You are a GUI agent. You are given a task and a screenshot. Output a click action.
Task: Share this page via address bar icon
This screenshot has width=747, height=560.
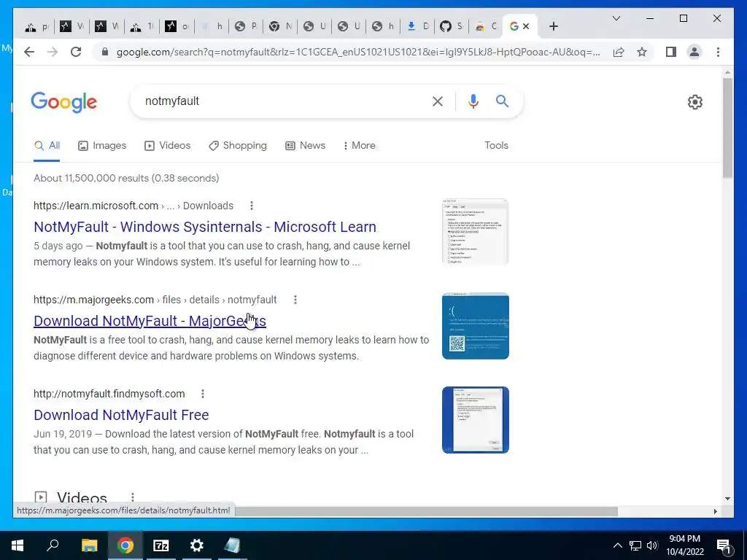click(x=619, y=52)
